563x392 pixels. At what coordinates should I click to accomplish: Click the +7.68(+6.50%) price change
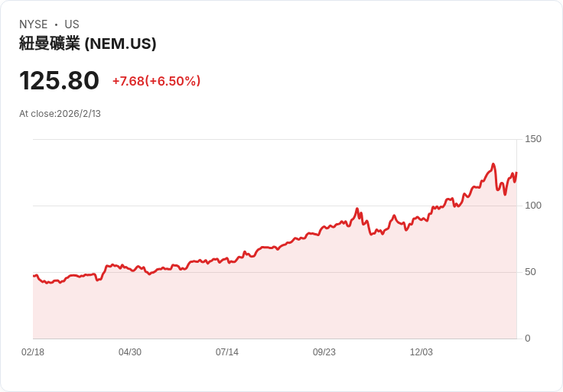coord(156,81)
